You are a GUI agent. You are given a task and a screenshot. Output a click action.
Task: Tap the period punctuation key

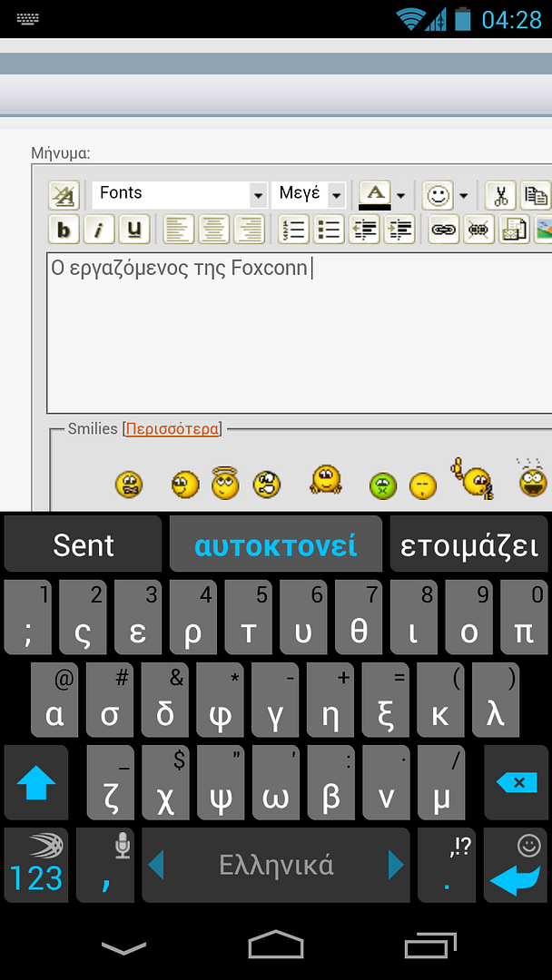click(x=447, y=866)
